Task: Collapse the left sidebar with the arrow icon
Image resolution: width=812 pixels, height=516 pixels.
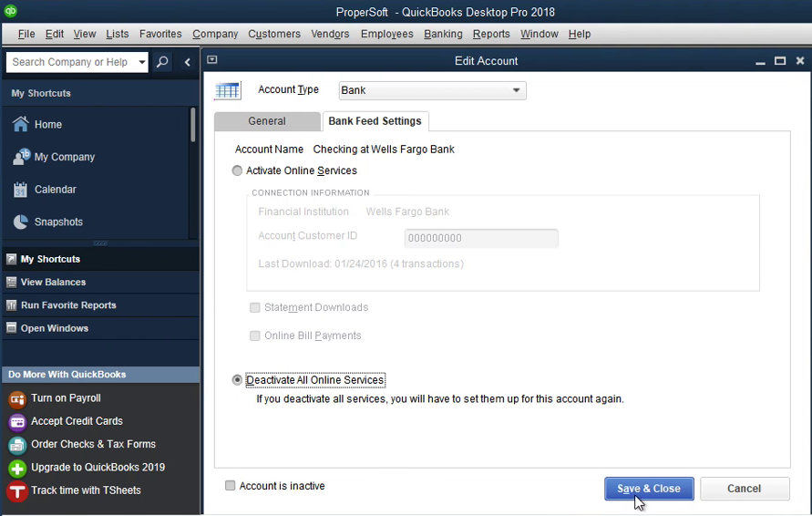Action: tap(188, 62)
